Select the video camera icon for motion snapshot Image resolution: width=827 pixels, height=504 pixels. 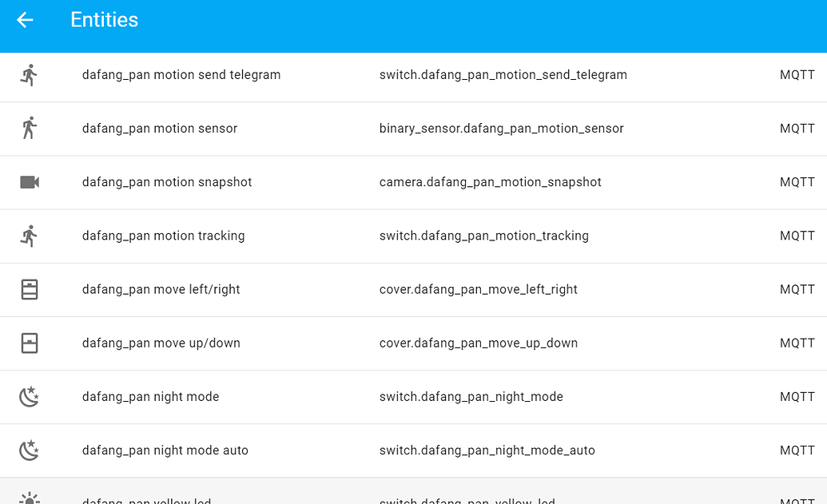pyautogui.click(x=30, y=181)
